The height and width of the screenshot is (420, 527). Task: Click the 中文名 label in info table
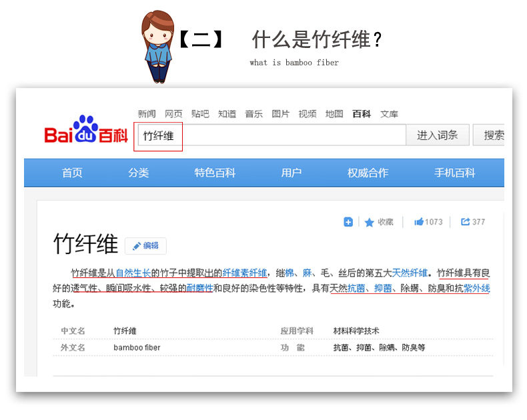pyautogui.click(x=73, y=331)
